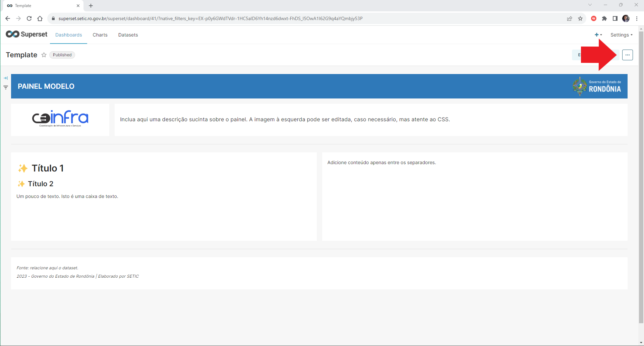Viewport: 644px width, 346px height.
Task: Open the plus create-new dropdown
Action: click(x=598, y=35)
